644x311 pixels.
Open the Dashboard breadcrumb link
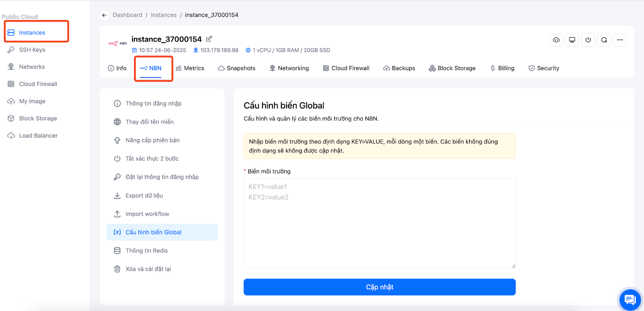click(127, 15)
